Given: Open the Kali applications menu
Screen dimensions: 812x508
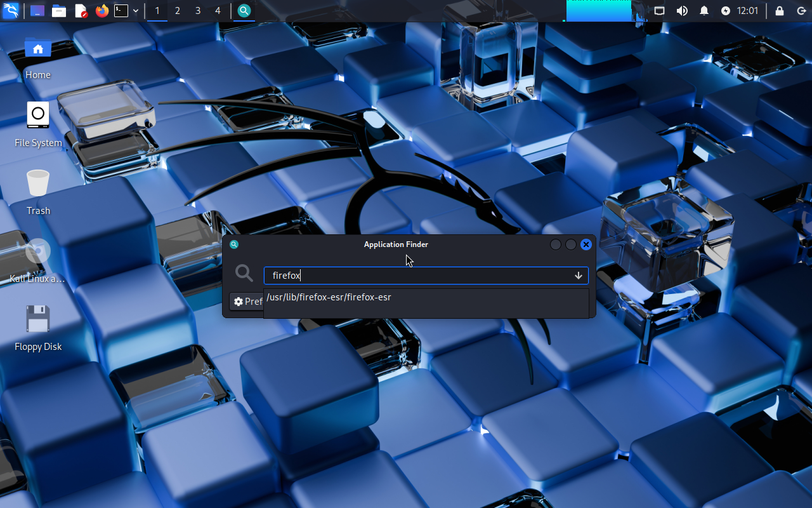Looking at the screenshot, I should pyautogui.click(x=11, y=11).
